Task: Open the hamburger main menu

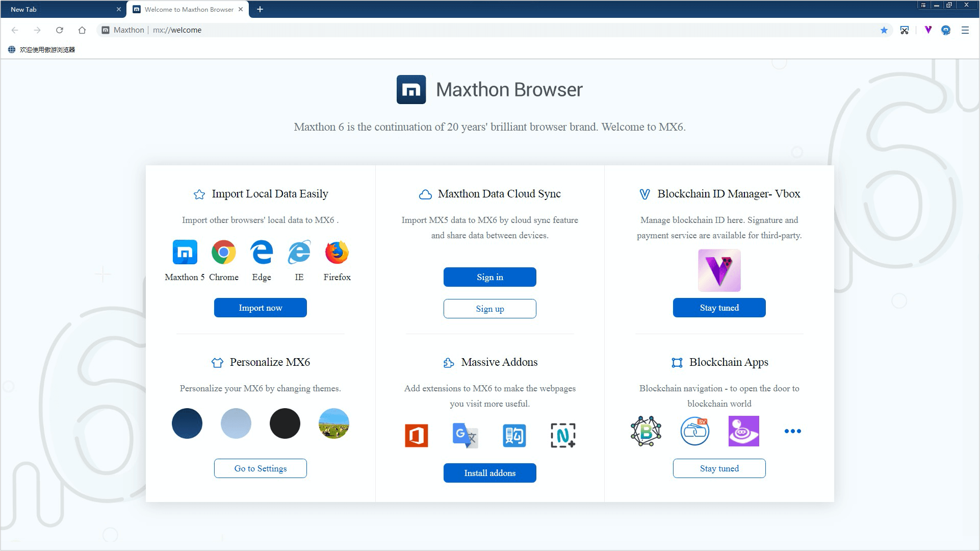Action: (x=965, y=30)
